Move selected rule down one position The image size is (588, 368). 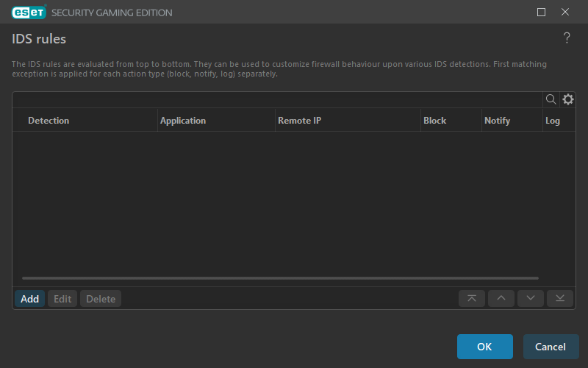(x=530, y=299)
